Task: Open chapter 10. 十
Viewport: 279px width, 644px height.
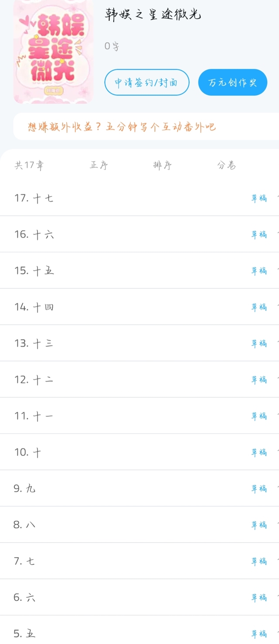Action: pyautogui.click(x=28, y=452)
